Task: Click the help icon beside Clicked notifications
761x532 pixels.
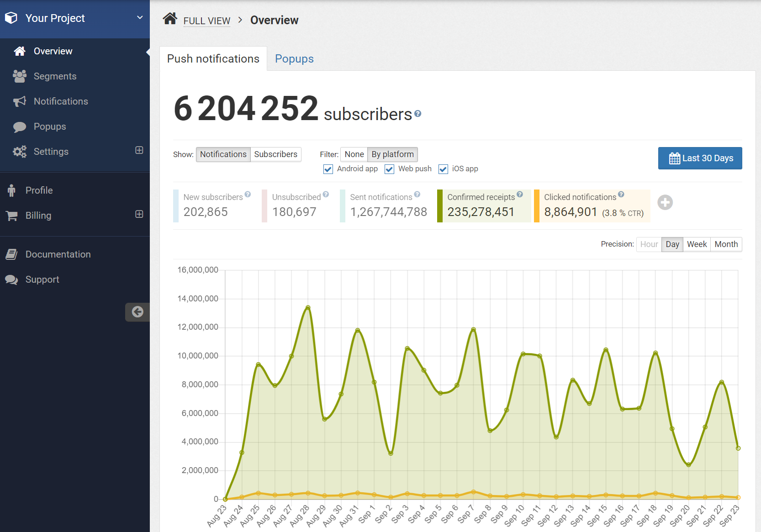Action: click(x=621, y=195)
